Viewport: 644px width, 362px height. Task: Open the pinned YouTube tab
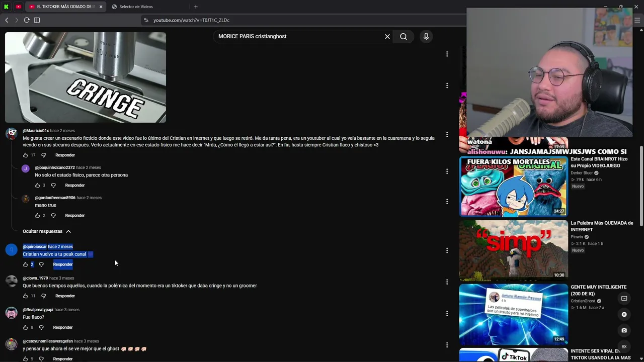click(x=19, y=7)
